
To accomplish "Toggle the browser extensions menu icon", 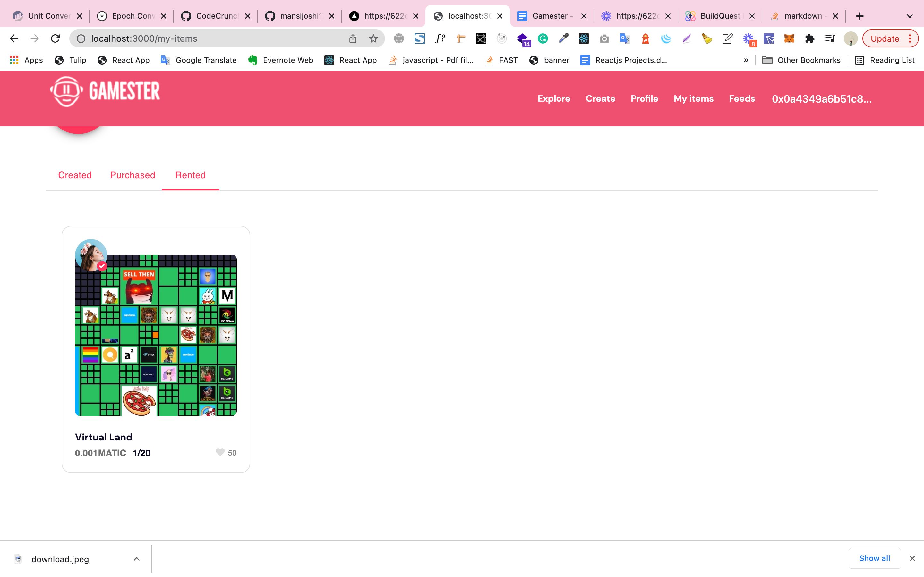I will coord(809,38).
